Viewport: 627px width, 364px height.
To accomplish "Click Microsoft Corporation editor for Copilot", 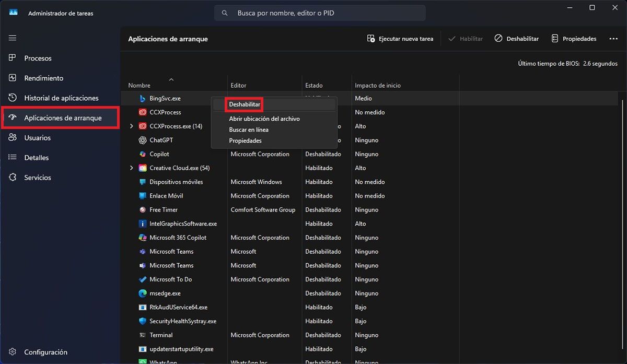I will 260,154.
